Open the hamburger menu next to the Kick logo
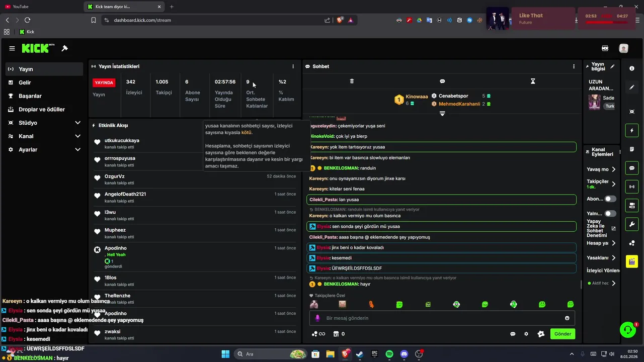 pyautogui.click(x=12, y=48)
